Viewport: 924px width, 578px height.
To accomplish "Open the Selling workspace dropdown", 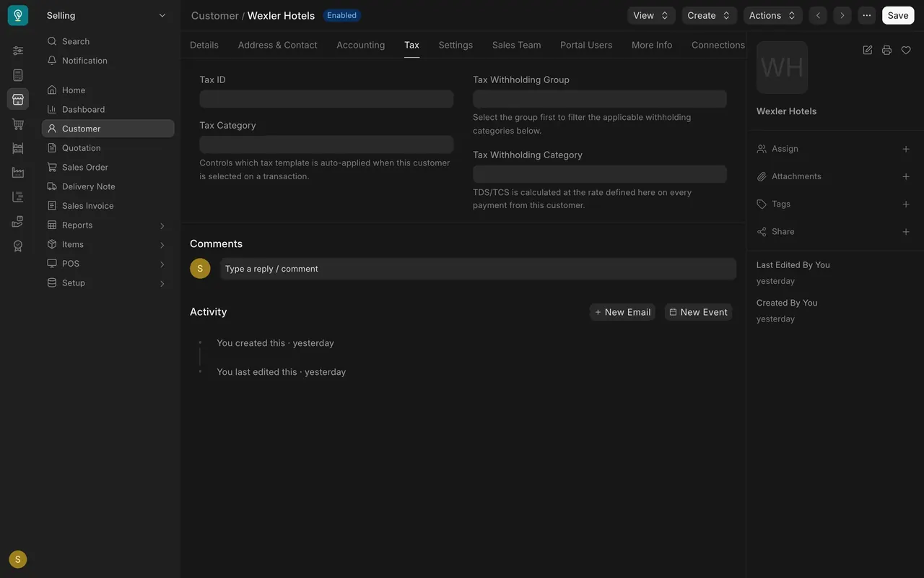I will click(x=106, y=15).
